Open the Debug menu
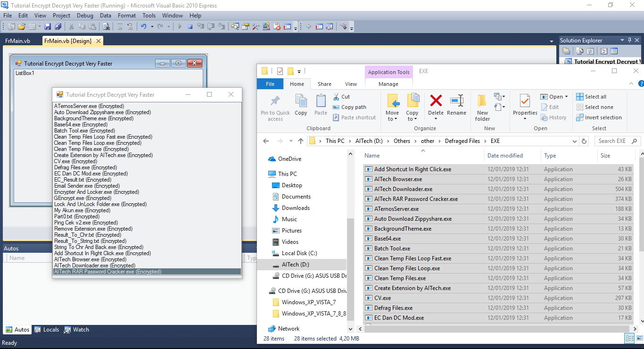The height and width of the screenshot is (349, 644). (x=85, y=15)
